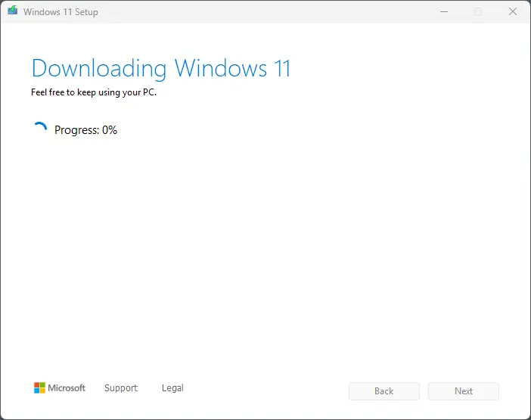Minimize the Windows 11 Setup window
Image resolution: width=531 pixels, height=420 pixels.
point(444,11)
